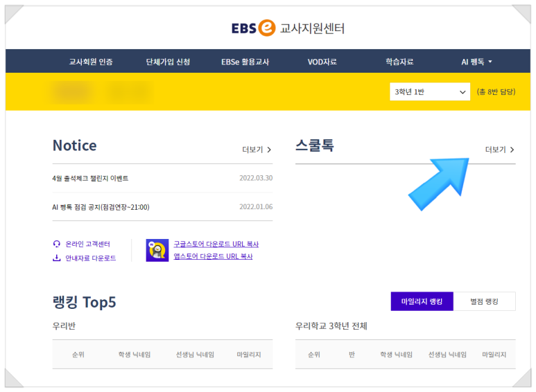Click the guide material download arrow icon
Screen dimensions: 536x392
click(x=56, y=258)
